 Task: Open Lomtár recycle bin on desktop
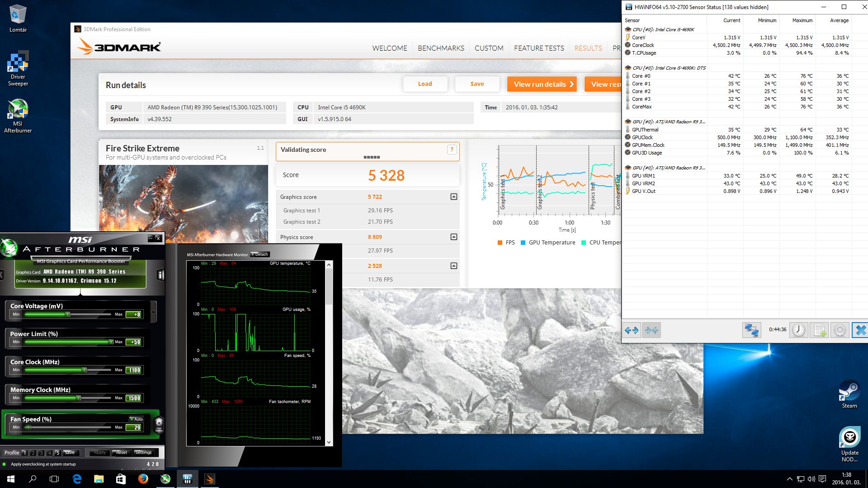point(18,19)
